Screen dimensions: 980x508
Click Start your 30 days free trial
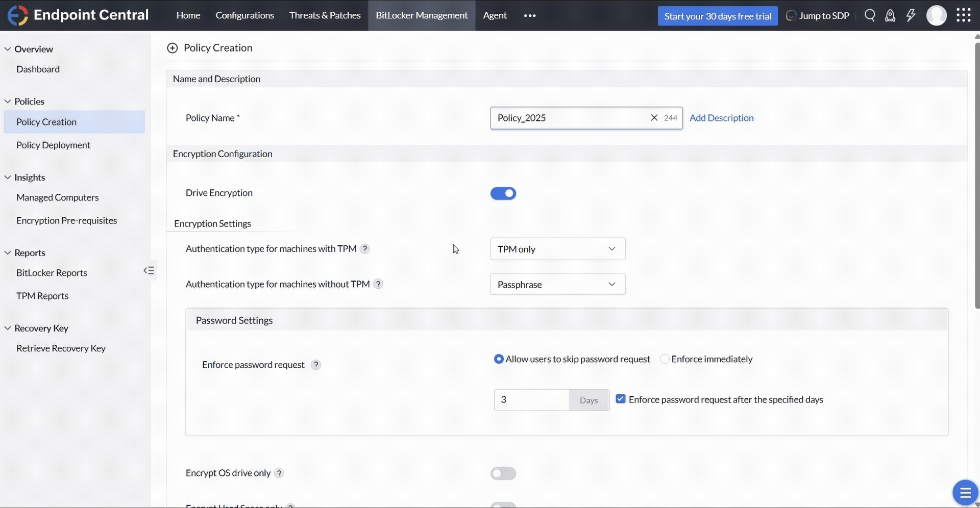click(718, 16)
